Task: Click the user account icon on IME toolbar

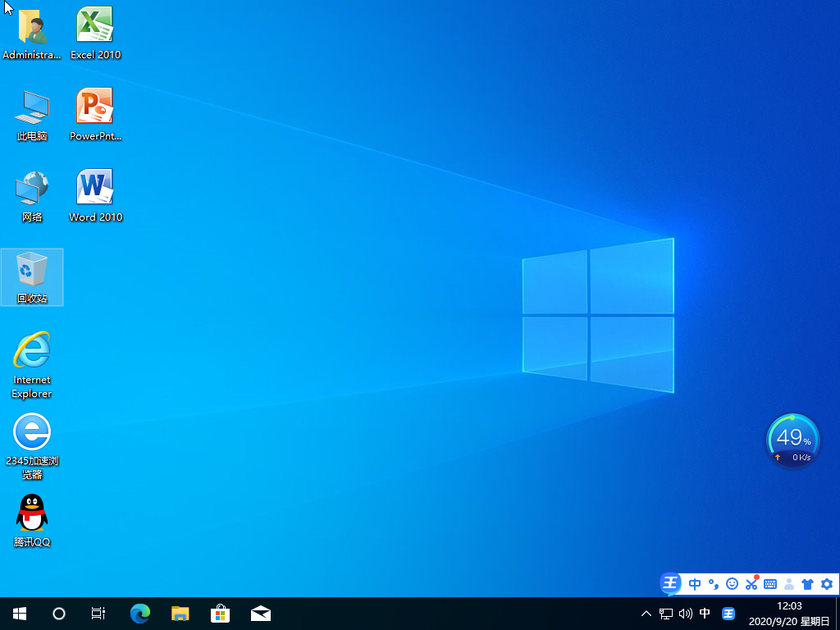Action: click(x=789, y=584)
